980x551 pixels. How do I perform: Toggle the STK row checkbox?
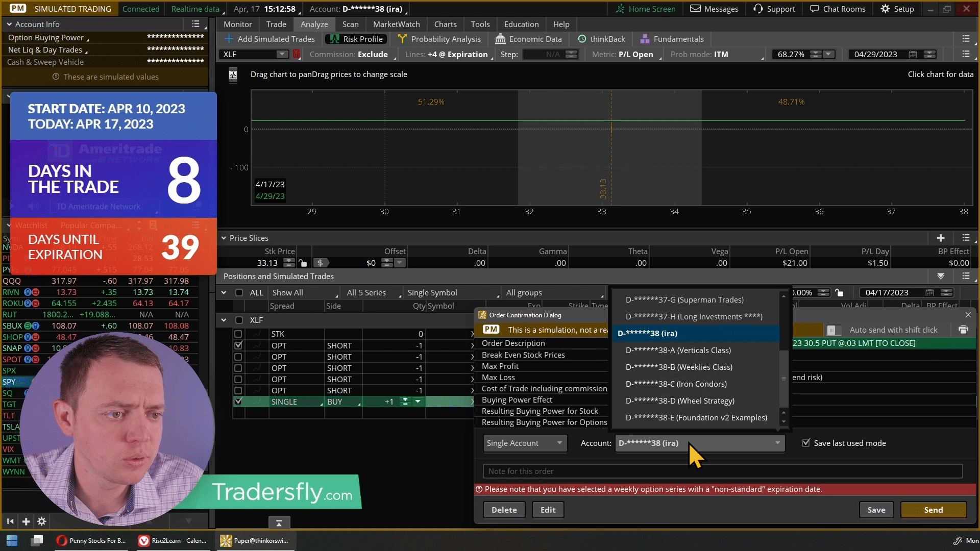coord(238,334)
